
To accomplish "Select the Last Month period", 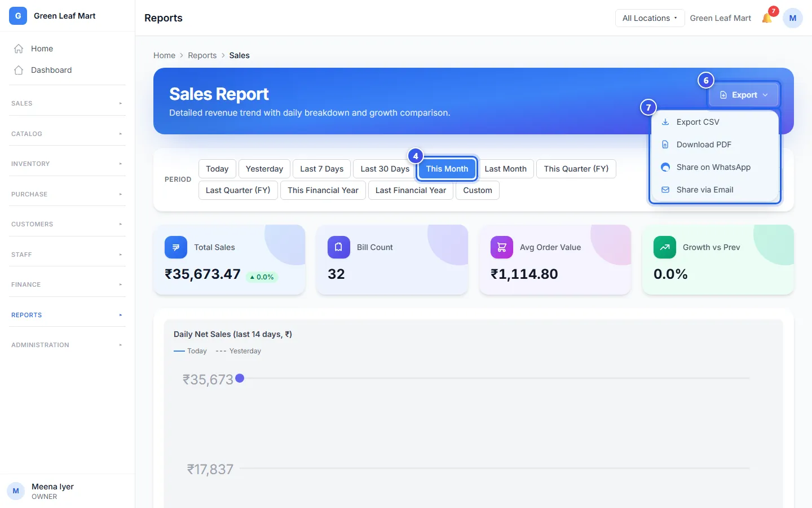I will click(x=506, y=169).
